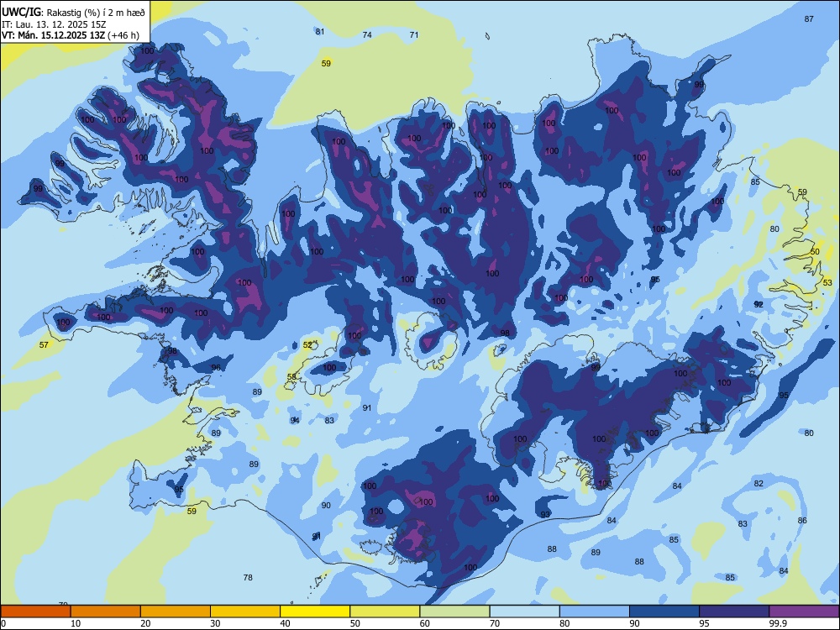Click the '53' value on the east coast
The height and width of the screenshot is (630, 840).
(827, 282)
